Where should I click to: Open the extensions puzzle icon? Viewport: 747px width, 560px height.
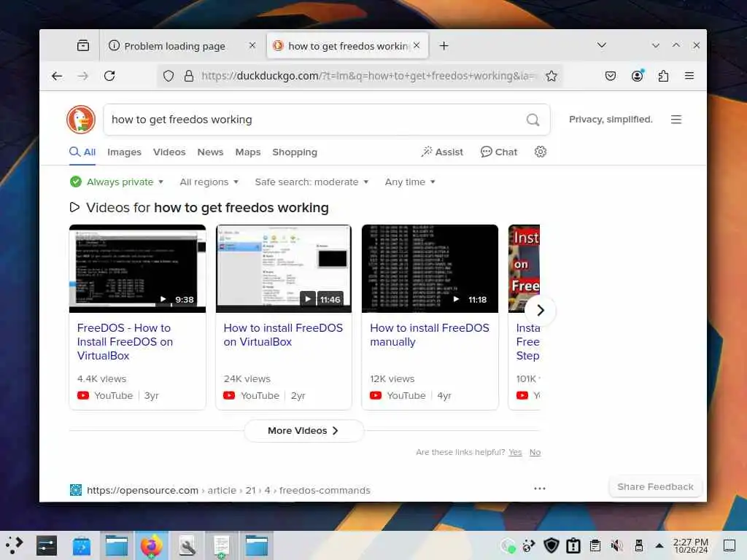[663, 76]
